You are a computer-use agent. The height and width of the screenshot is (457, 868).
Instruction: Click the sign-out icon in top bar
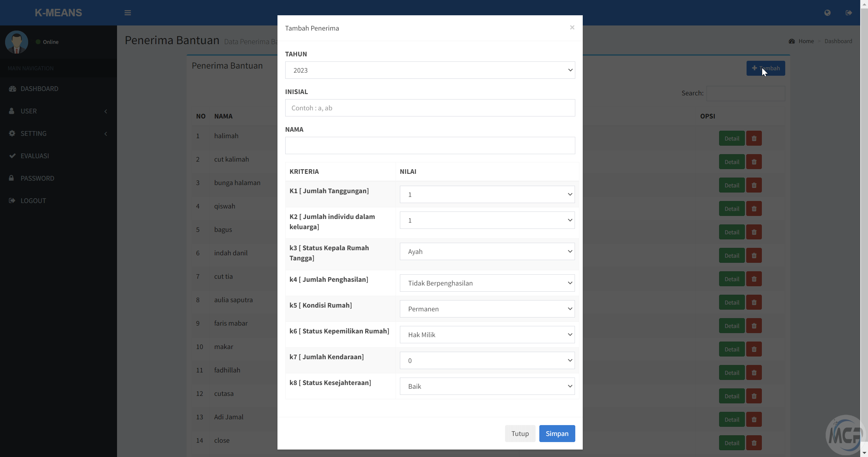(849, 13)
